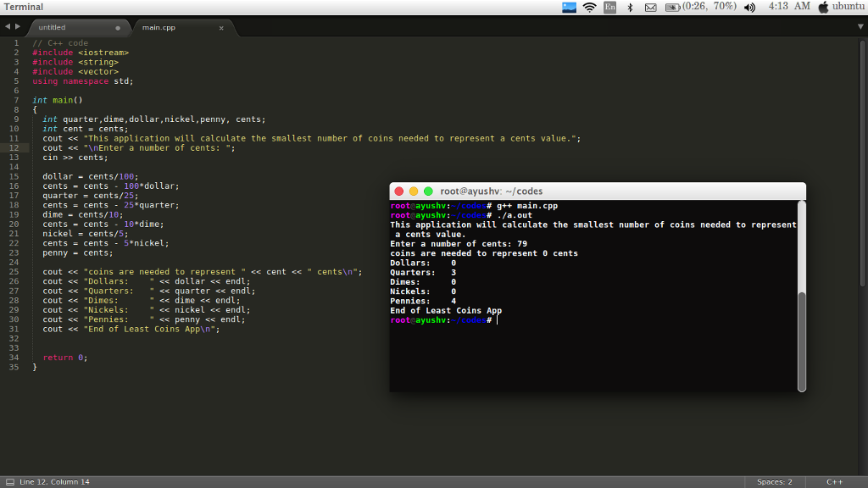Image resolution: width=868 pixels, height=488 pixels.
Task: Click the '// C++ code' comment line
Action: point(60,43)
